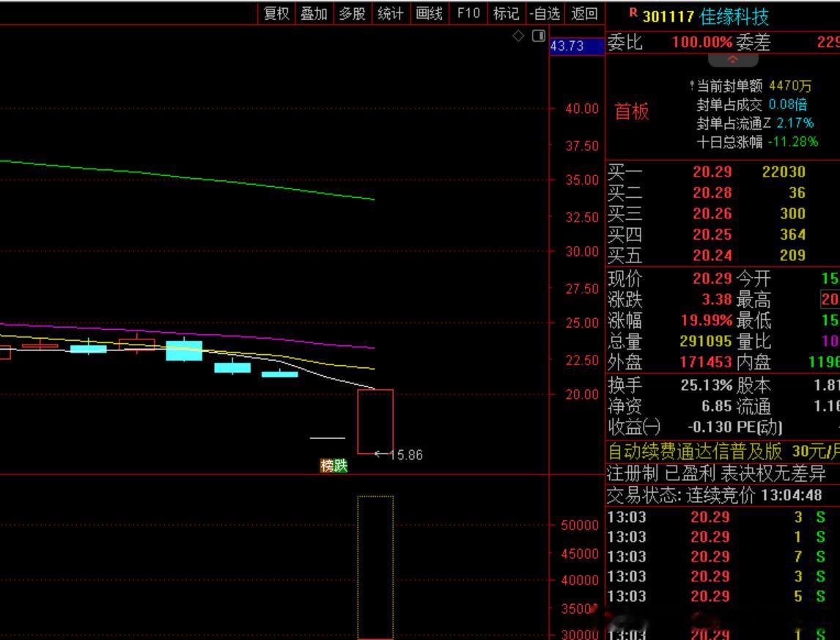This screenshot has height=640, width=840.
Task: Click 买二 price 20.28
Action: coord(712,192)
